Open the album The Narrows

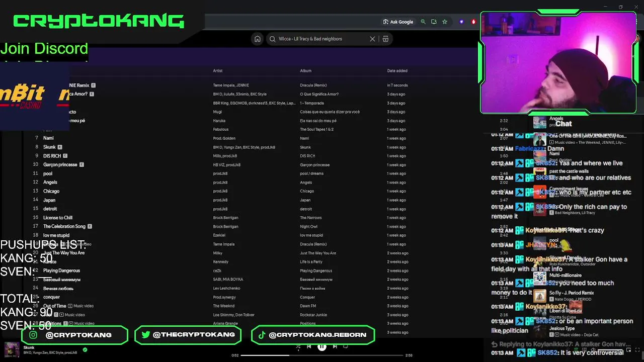pos(310,218)
